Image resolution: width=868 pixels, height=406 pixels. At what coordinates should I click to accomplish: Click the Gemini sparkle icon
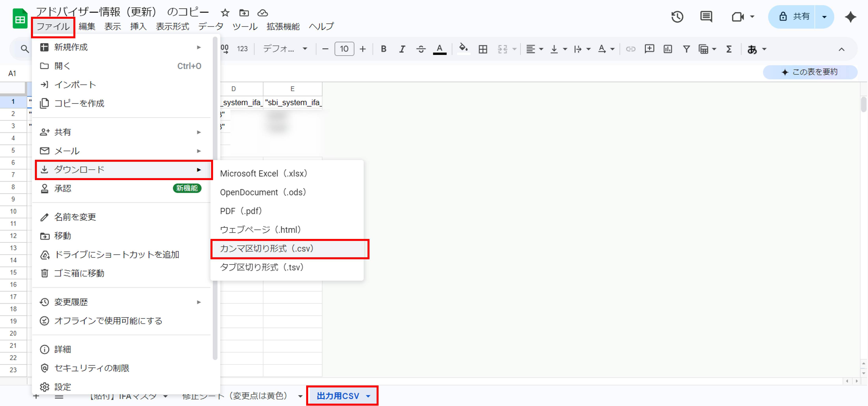pos(850,17)
